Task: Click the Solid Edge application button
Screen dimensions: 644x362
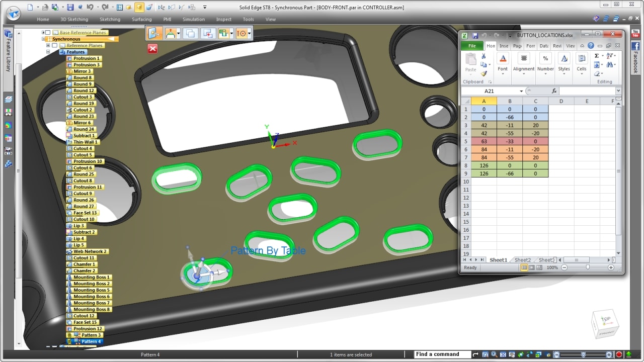Action: click(14, 13)
